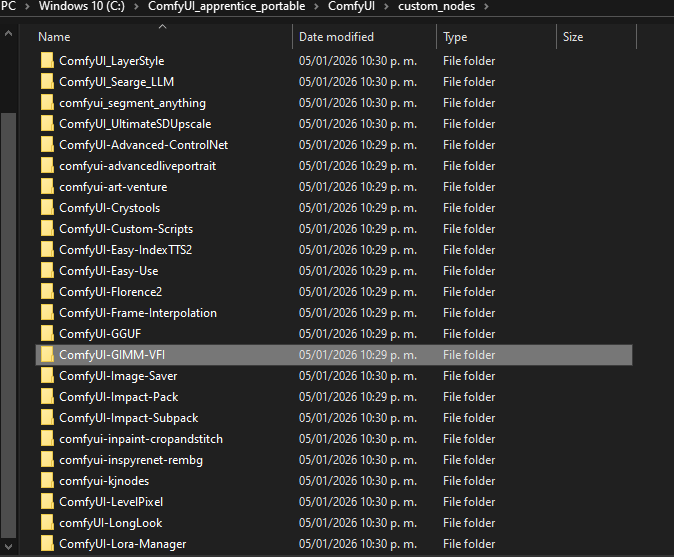Screen dimensions: 674x557
Task: Select the ComfyUI-Advanced-ControlNet folder name
Action: 144,145
